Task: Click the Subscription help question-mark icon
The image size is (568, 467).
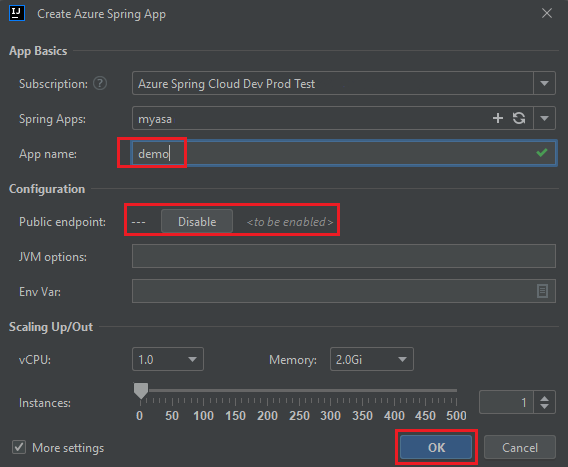Action: pos(100,83)
